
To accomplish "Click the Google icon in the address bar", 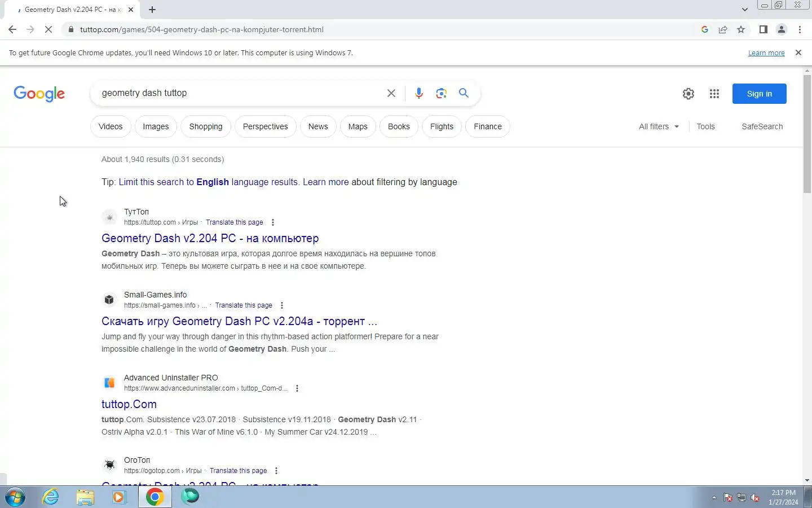I will (x=705, y=29).
